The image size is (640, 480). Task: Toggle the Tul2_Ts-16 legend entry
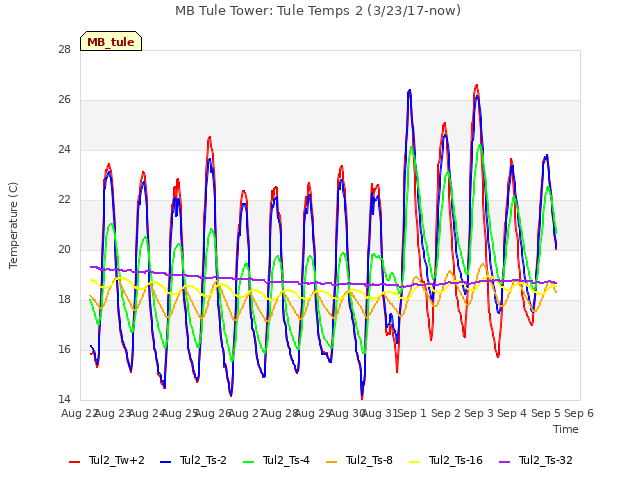click(x=446, y=460)
